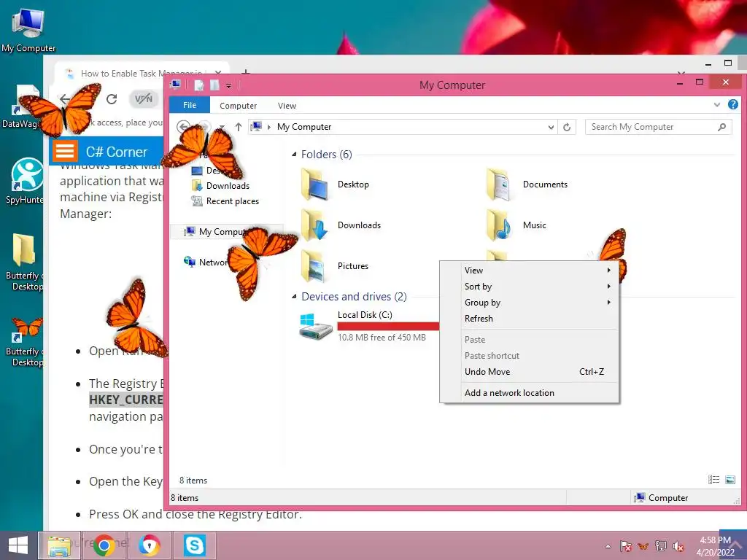Select Downloads in the navigation pane

(x=228, y=186)
